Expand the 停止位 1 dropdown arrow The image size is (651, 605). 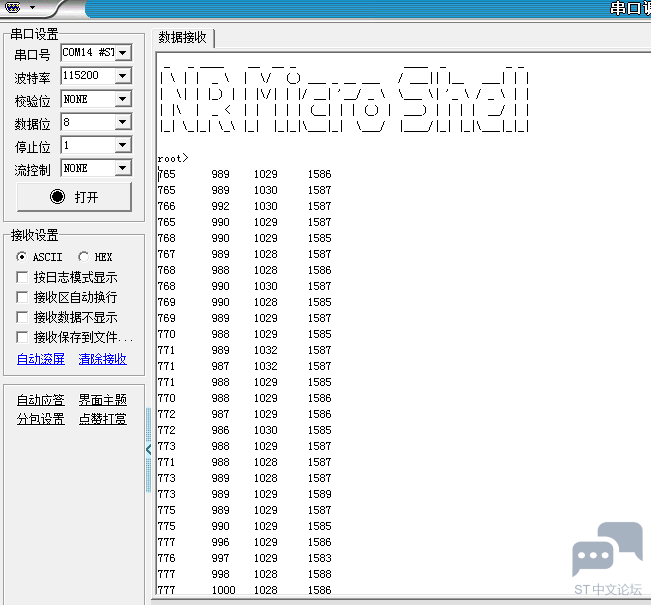click(x=123, y=145)
